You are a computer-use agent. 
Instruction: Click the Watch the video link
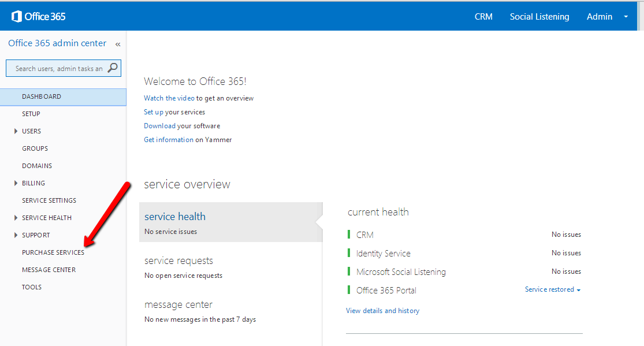coord(169,98)
